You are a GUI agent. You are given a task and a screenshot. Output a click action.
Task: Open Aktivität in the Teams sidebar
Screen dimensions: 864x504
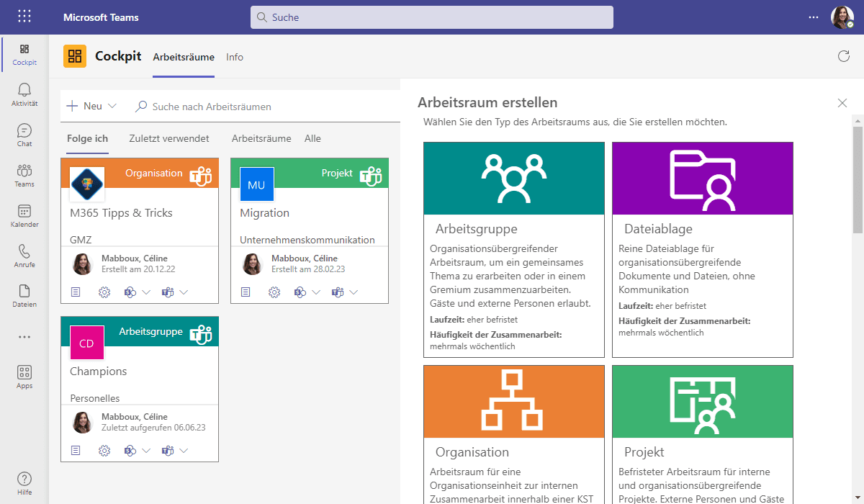[24, 94]
